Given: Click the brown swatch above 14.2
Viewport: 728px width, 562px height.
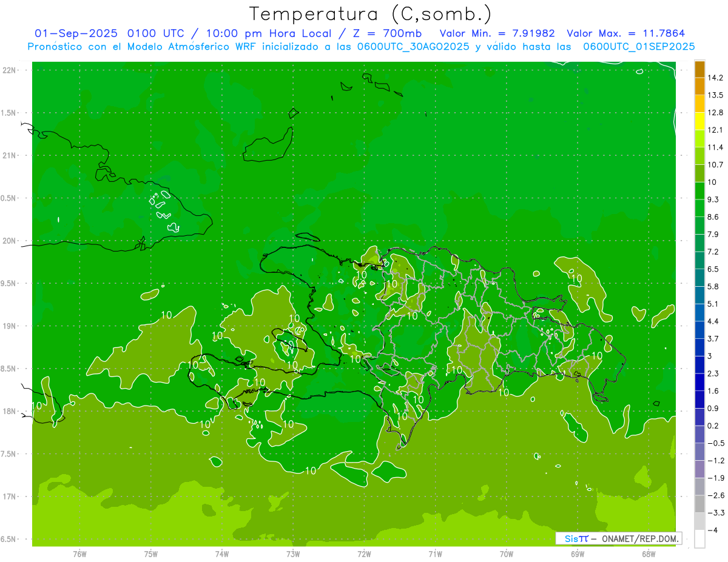Looking at the screenshot, I should point(699,69).
